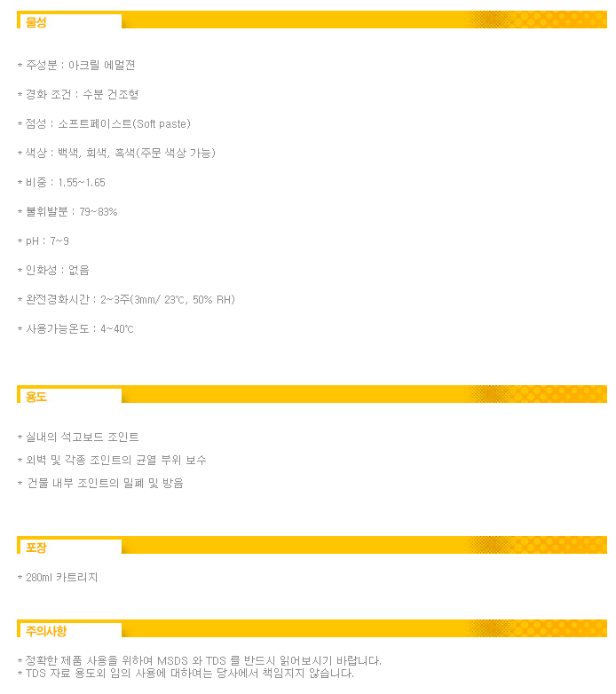
Task: Click the 물성 section header
Action: pos(36,21)
